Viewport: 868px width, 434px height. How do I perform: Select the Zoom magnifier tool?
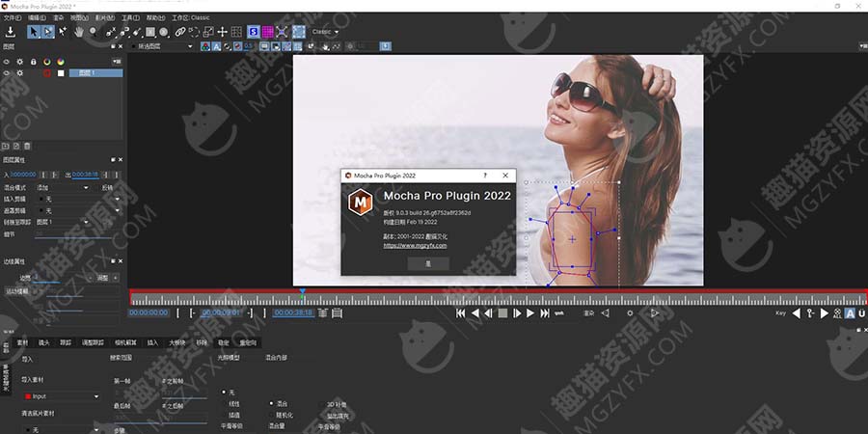pos(93,32)
